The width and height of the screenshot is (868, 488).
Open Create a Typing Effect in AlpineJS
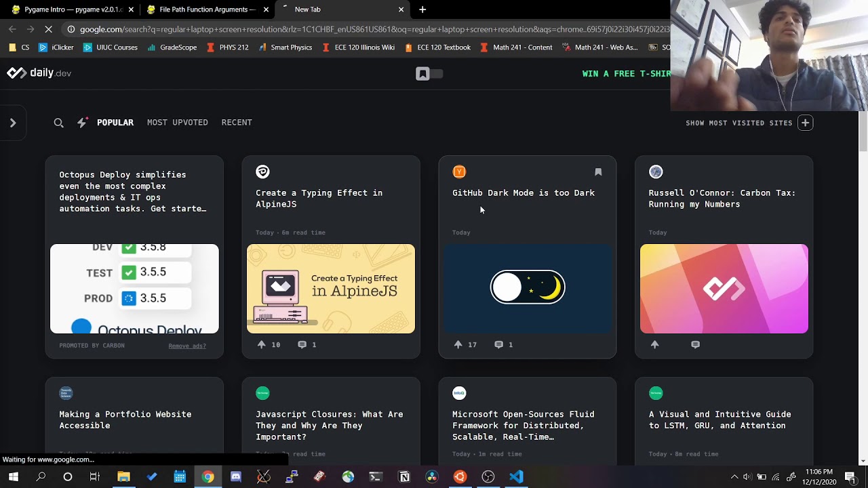tap(319, 199)
